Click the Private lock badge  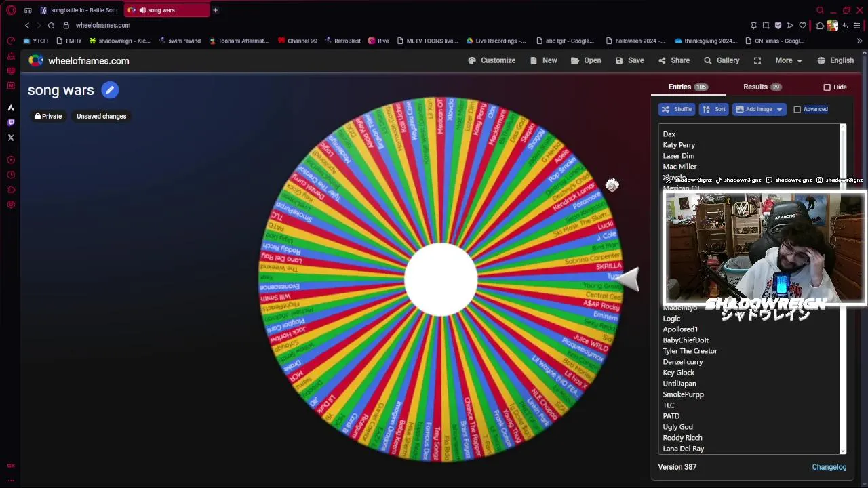pos(48,116)
